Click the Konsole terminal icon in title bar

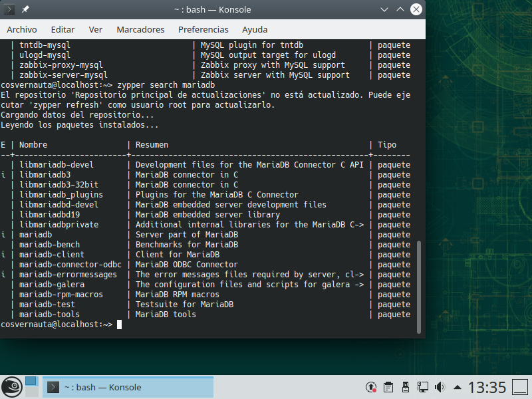coord(9,9)
